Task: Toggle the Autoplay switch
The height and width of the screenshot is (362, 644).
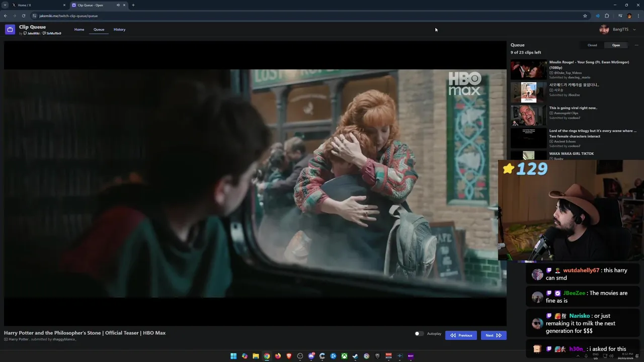Action: pos(419,334)
